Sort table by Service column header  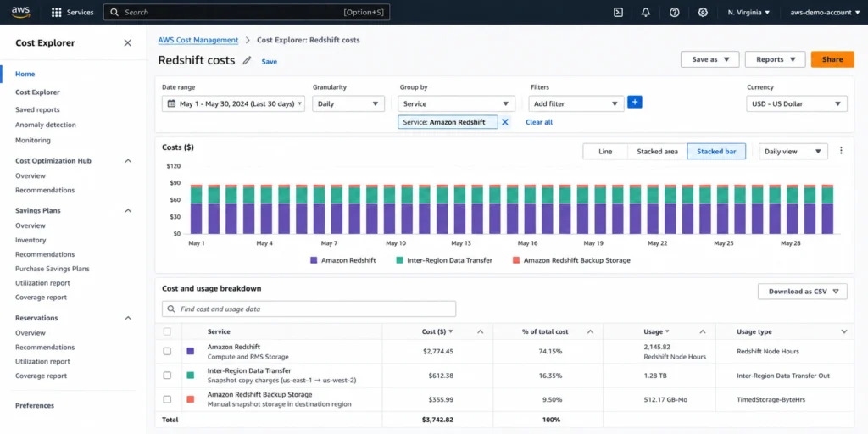click(x=219, y=331)
